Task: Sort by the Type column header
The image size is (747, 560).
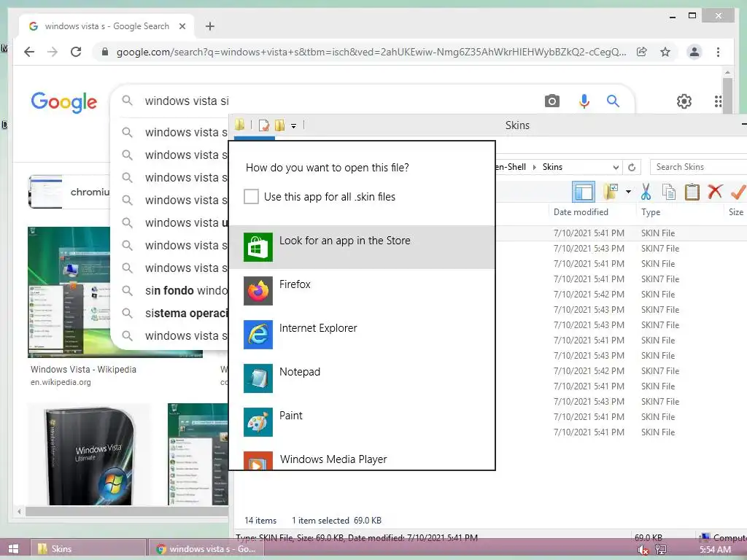Action: [680, 212]
